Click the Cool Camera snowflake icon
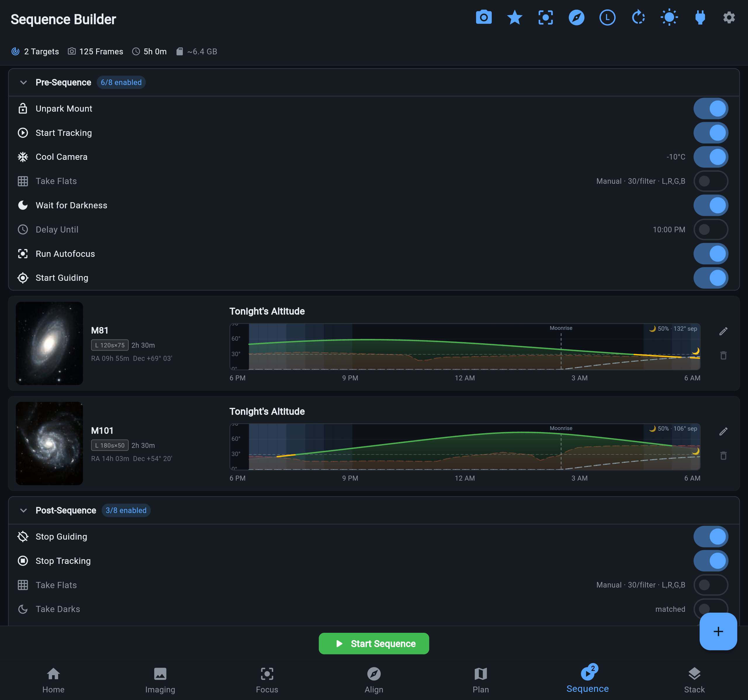 (x=23, y=157)
